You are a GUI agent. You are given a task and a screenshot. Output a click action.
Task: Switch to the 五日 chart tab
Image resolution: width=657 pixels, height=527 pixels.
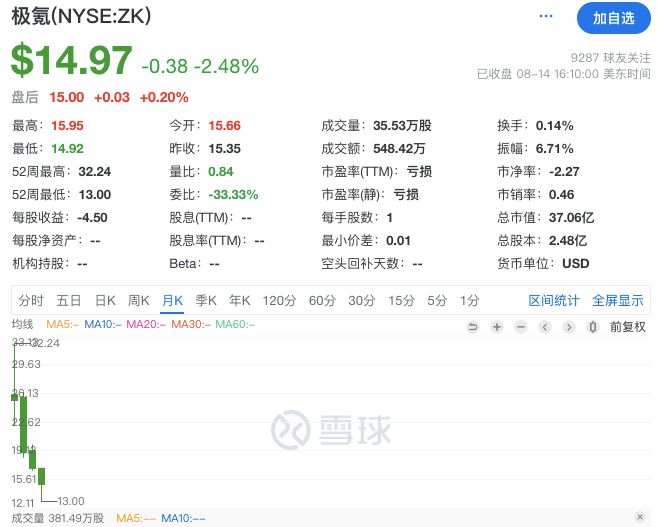tap(69, 300)
